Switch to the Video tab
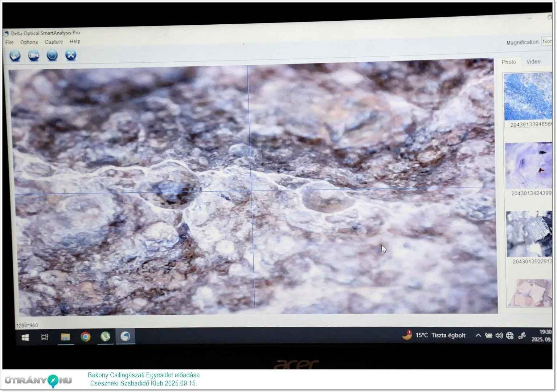Image resolution: width=557 pixels, height=392 pixels. pyautogui.click(x=533, y=62)
